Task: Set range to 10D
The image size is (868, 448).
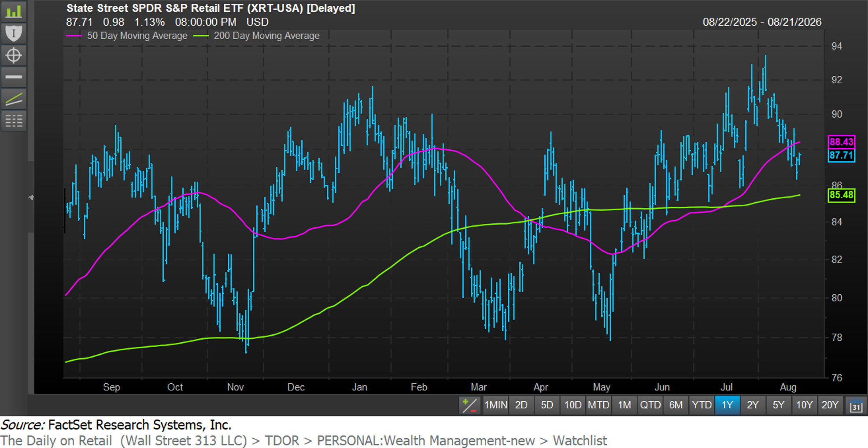Action: (x=573, y=405)
